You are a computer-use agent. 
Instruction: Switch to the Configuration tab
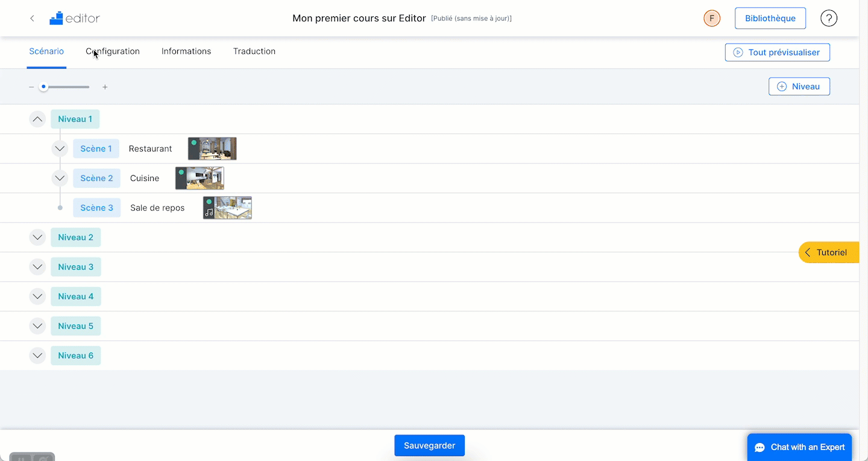[113, 51]
